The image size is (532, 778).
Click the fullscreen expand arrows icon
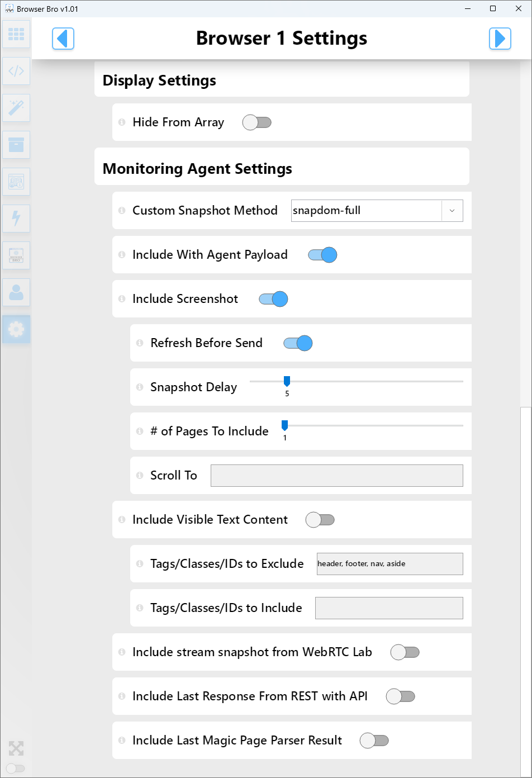(x=16, y=748)
